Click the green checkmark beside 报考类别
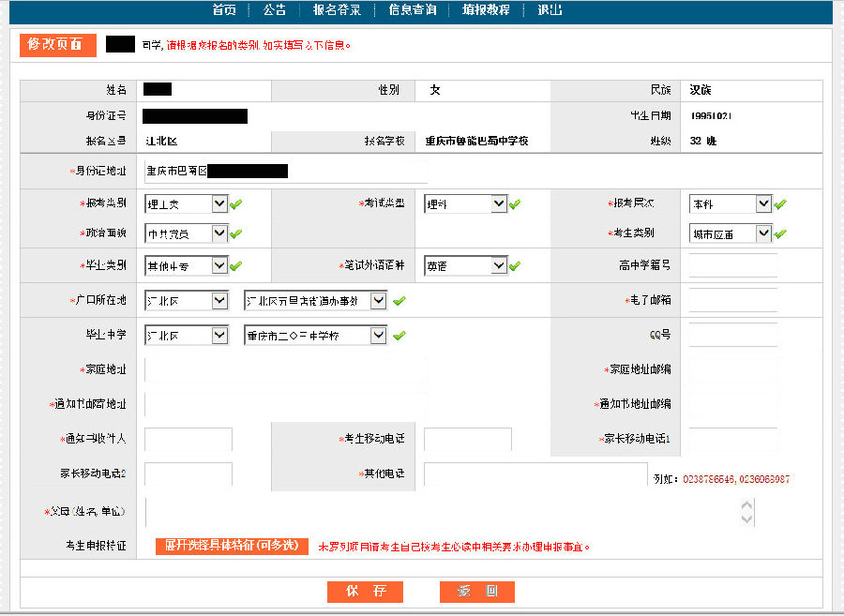 [x=234, y=203]
